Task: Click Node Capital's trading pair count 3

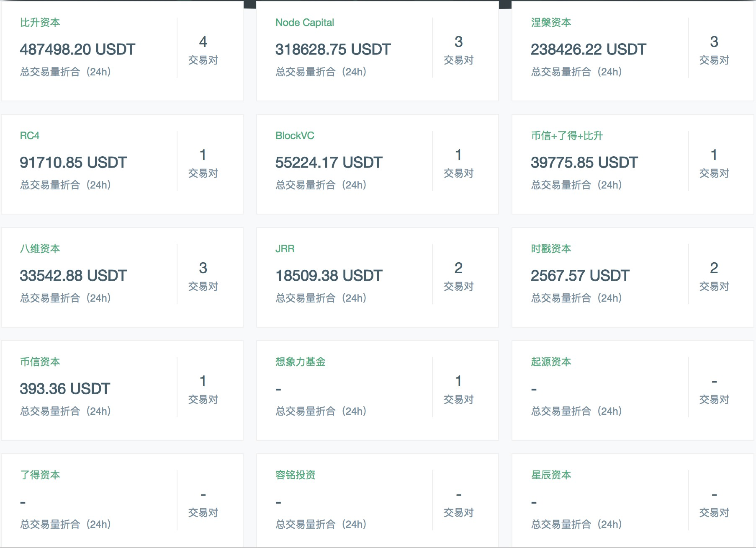Action: click(x=459, y=42)
